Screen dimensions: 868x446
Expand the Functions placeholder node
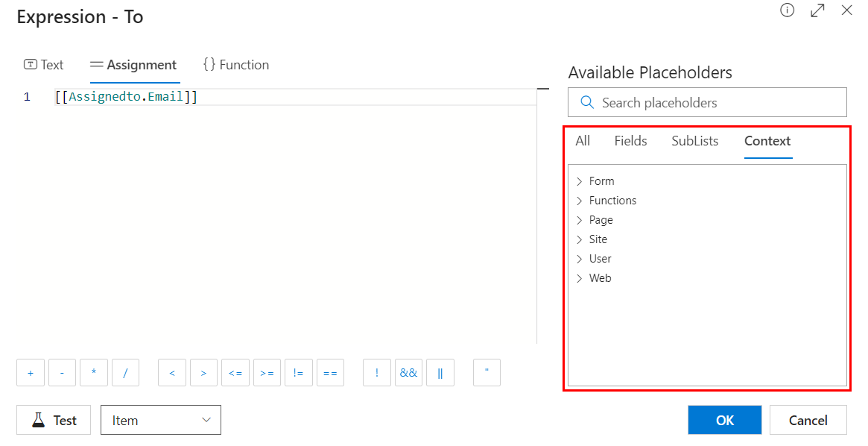[x=579, y=201]
